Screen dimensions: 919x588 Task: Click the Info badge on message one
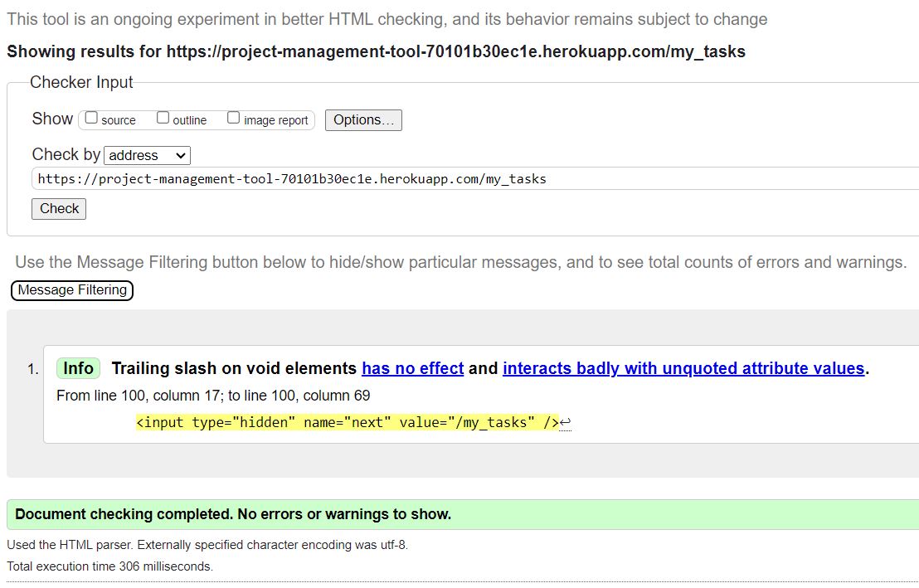pyautogui.click(x=77, y=368)
